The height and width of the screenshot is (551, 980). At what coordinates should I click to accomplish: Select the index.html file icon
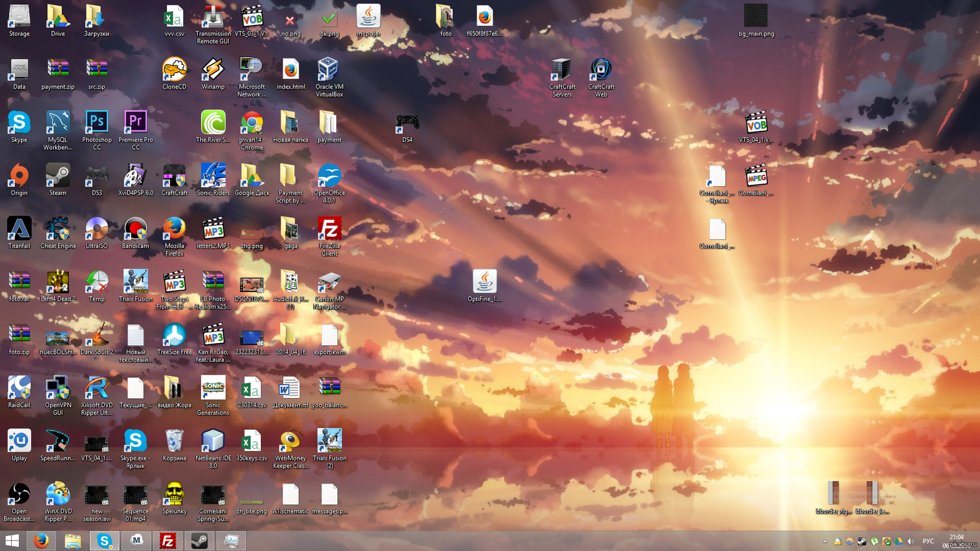pyautogui.click(x=290, y=74)
